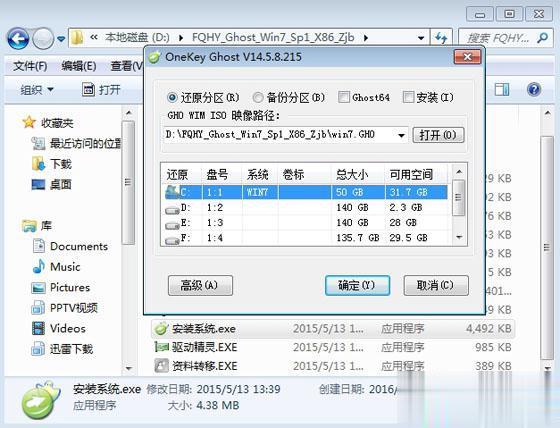Open the 文件(F) menu
Image resolution: width=560 pixels, height=428 pixels.
30,66
